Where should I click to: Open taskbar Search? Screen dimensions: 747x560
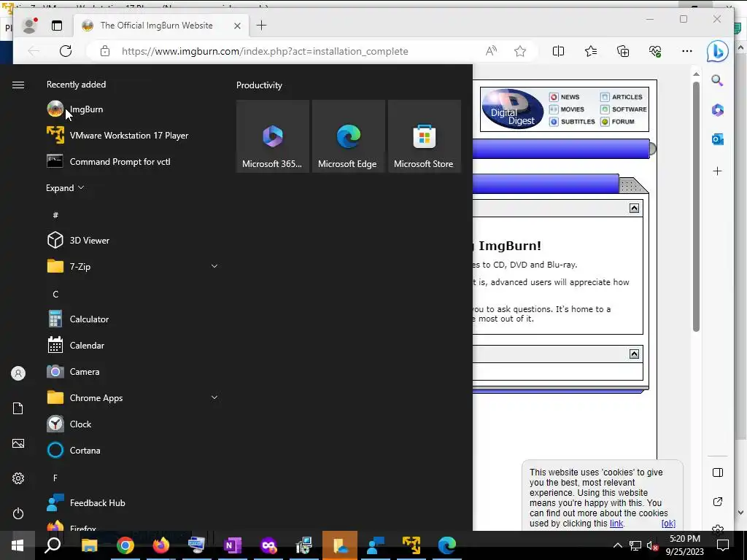(x=53, y=545)
